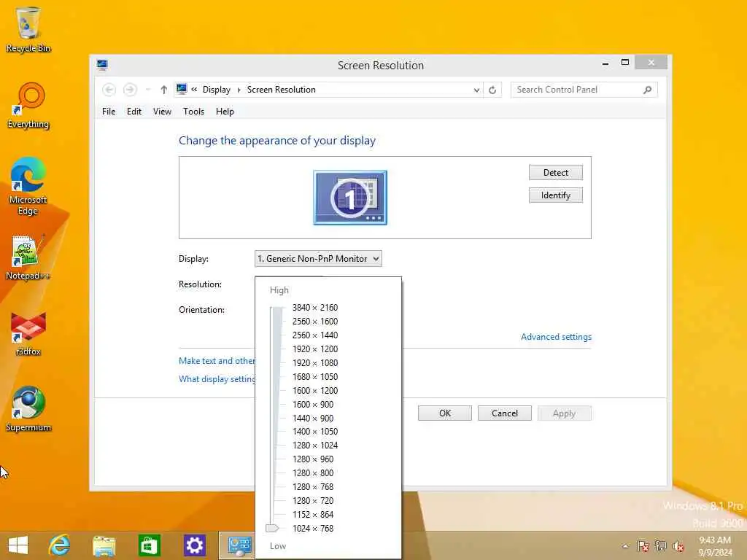Select 1280 × 1024 resolution
Screen dimensions: 747x560
pos(315,446)
